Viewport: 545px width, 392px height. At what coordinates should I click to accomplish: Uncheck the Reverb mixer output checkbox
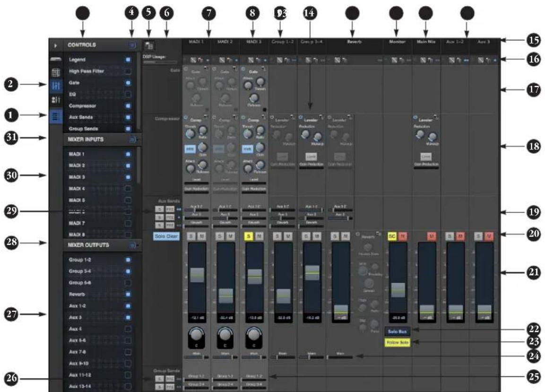pos(128,294)
